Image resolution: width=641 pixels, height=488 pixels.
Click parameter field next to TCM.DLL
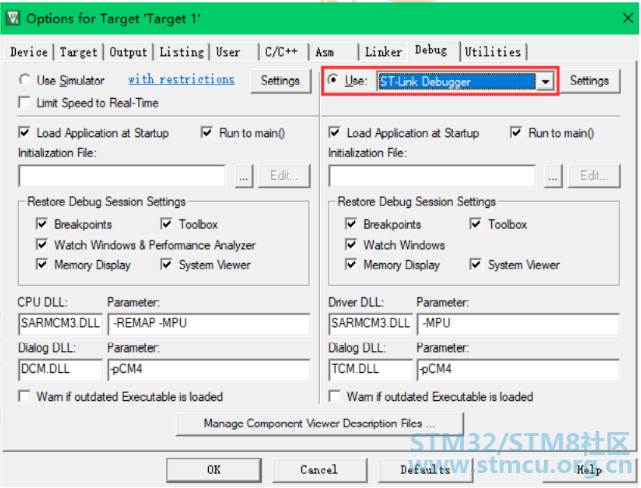(x=518, y=369)
